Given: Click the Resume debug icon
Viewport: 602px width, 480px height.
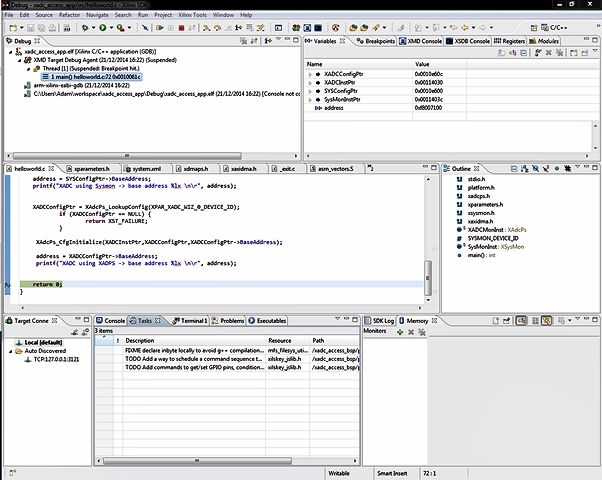Looking at the screenshot, I should 160,28.
